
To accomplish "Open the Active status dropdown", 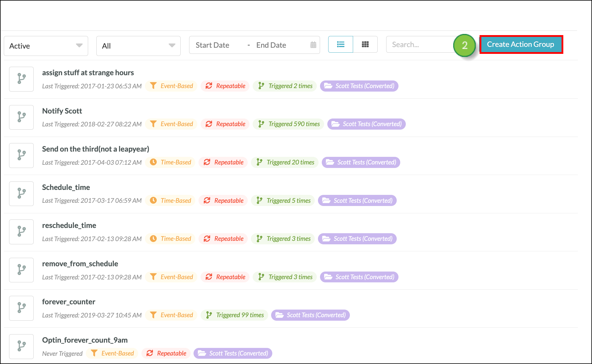I will point(46,46).
